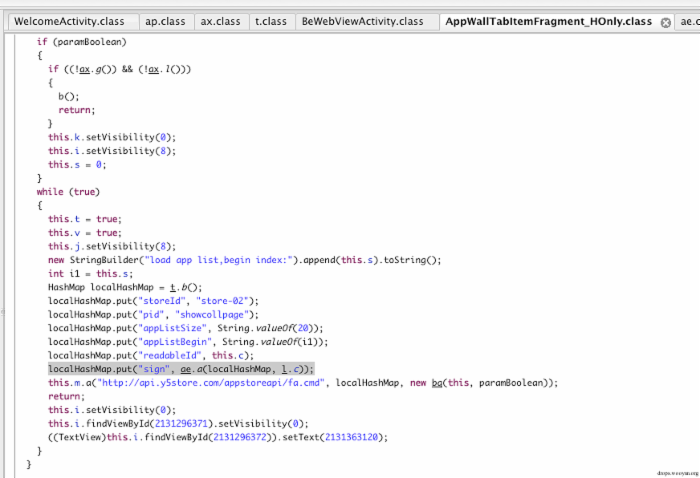Image resolution: width=700 pixels, height=478 pixels.
Task: Close the AppWallTabItemFragment_HOnly.class tab
Action: click(x=665, y=22)
